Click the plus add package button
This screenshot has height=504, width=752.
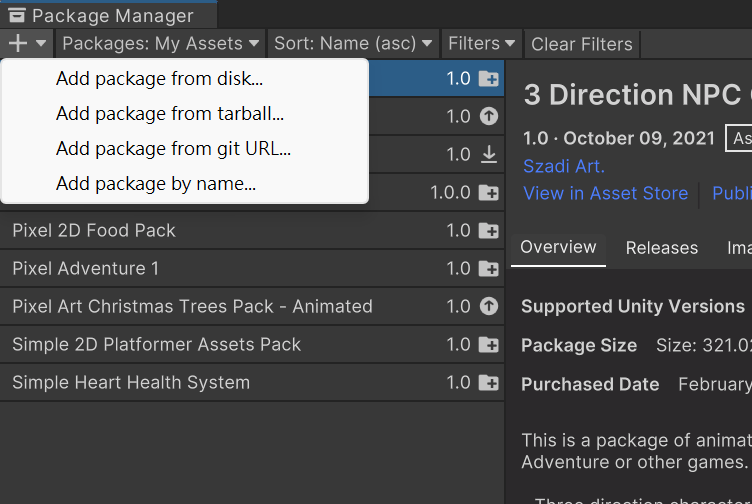click(x=18, y=43)
